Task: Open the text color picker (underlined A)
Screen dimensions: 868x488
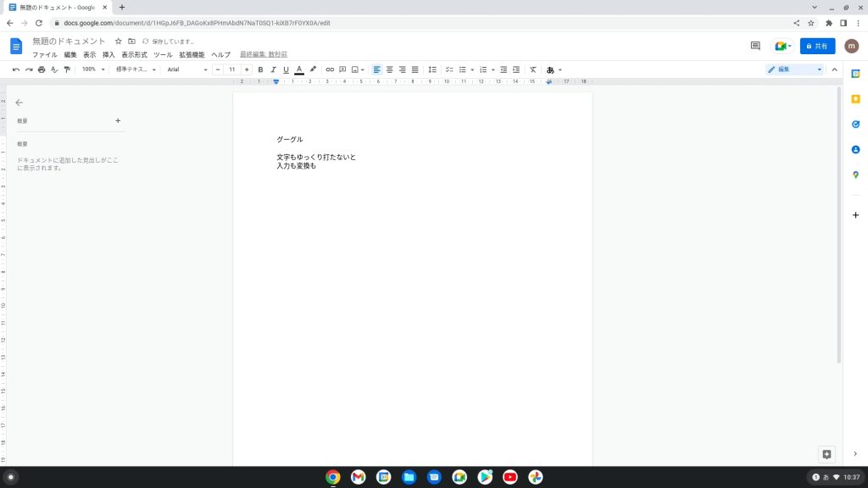Action: tap(299, 69)
